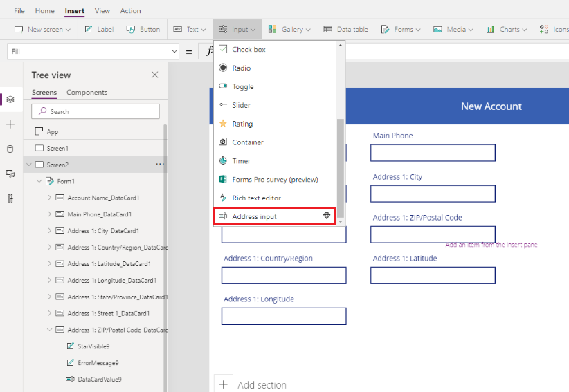The image size is (569, 392).
Task: Click the App icon in tree
Action: 39,131
